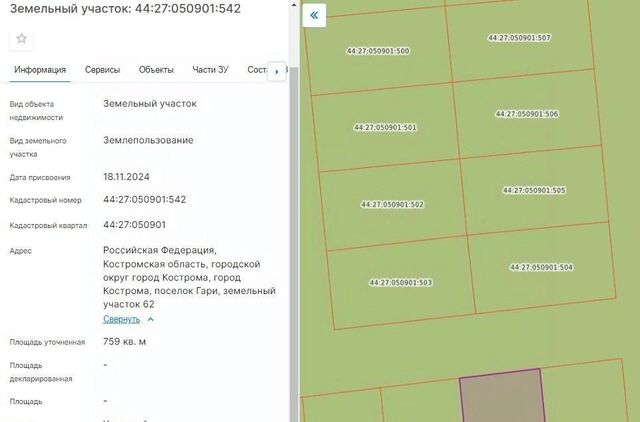Show more tabs with the right arrow
This screenshot has width=640, height=422.
pyautogui.click(x=277, y=71)
